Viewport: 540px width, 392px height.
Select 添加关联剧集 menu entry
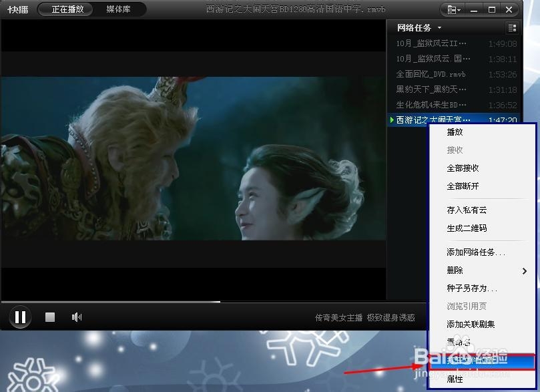pyautogui.click(x=481, y=324)
